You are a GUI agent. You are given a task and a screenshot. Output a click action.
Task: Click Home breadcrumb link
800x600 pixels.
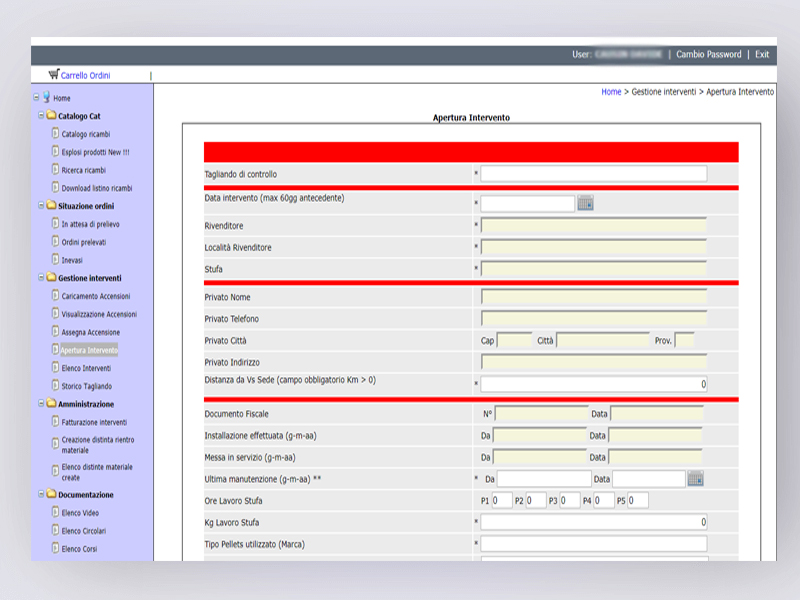click(611, 91)
